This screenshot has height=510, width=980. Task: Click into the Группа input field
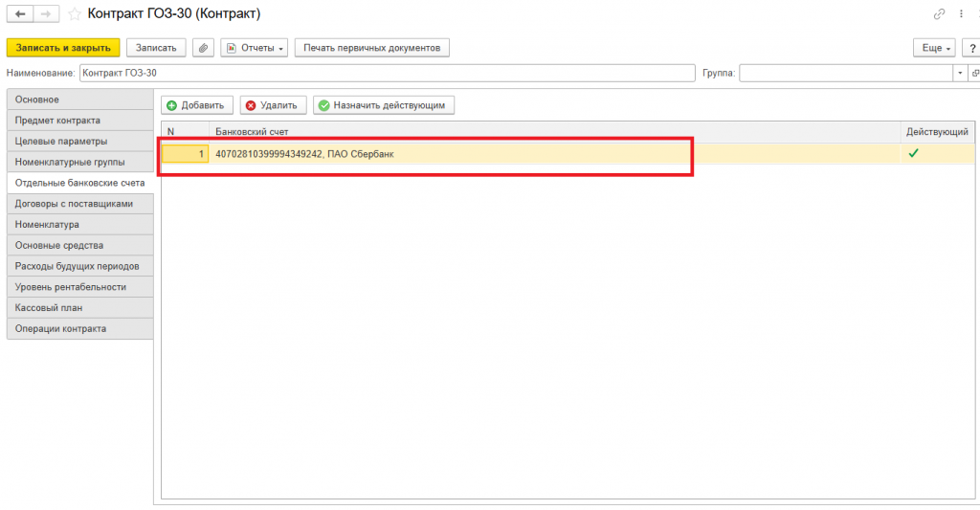(x=846, y=73)
